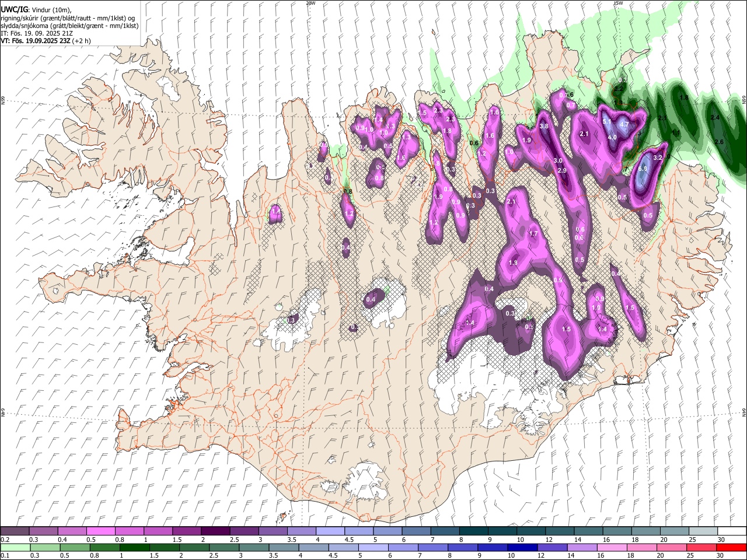This screenshot has height=560, width=747.
Task: Click the 'rigning/skúrir' legend description line
Action: [x=68, y=18]
